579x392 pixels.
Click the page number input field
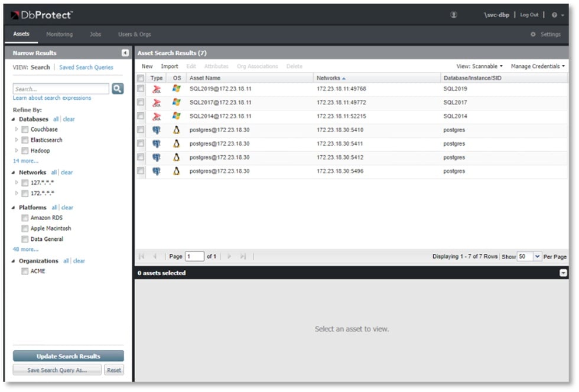(194, 256)
